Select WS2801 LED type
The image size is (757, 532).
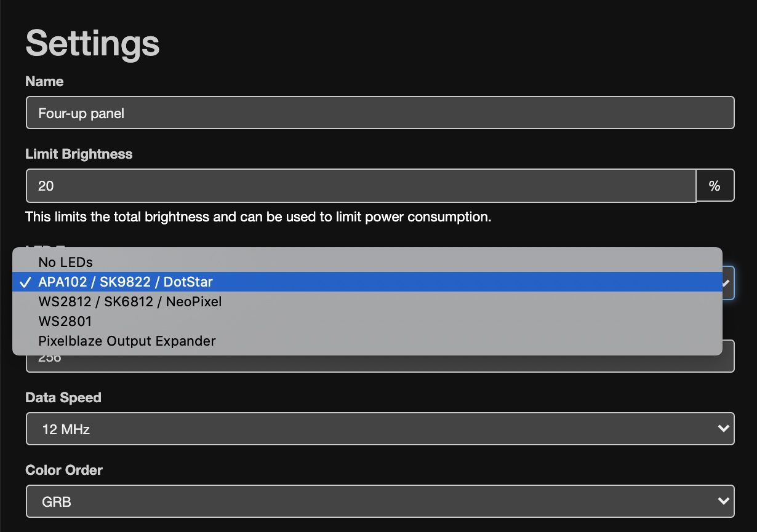(65, 321)
